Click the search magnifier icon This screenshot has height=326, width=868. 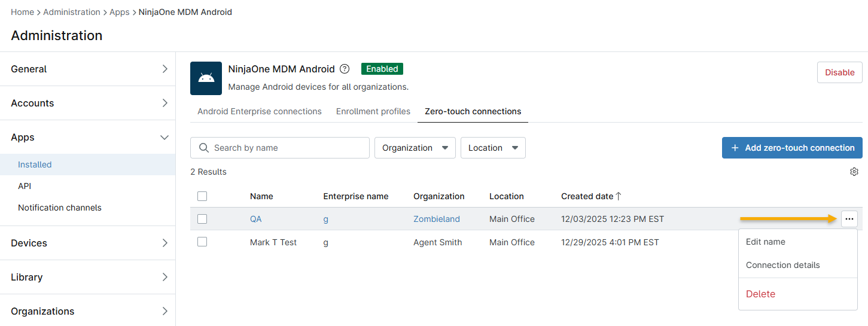coord(204,148)
